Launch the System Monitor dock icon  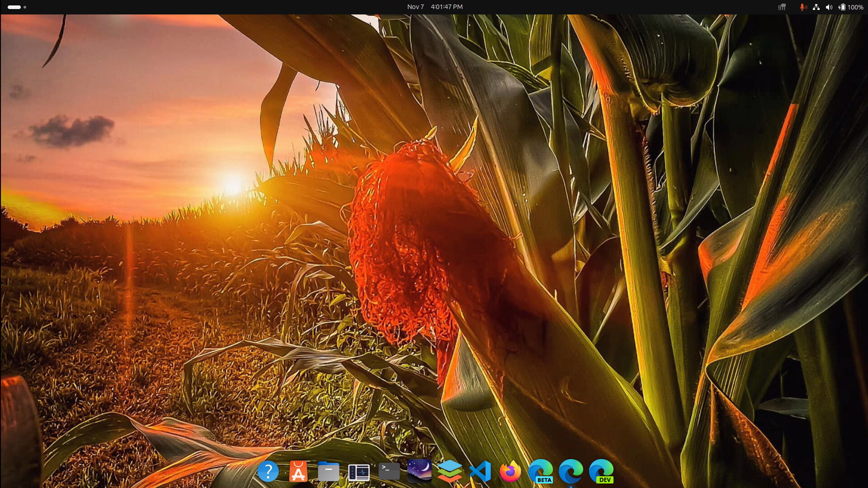click(359, 472)
